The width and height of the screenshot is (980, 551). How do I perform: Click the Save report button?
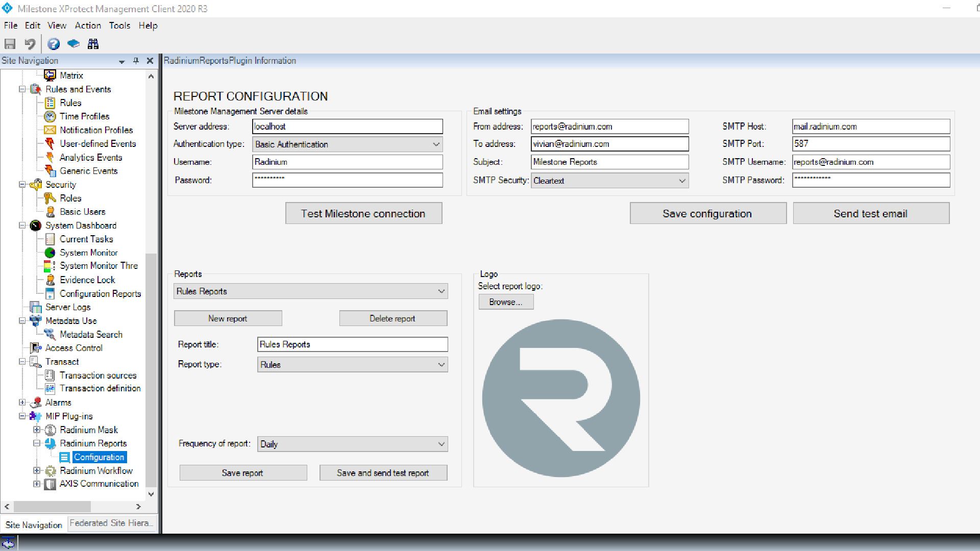click(x=243, y=473)
